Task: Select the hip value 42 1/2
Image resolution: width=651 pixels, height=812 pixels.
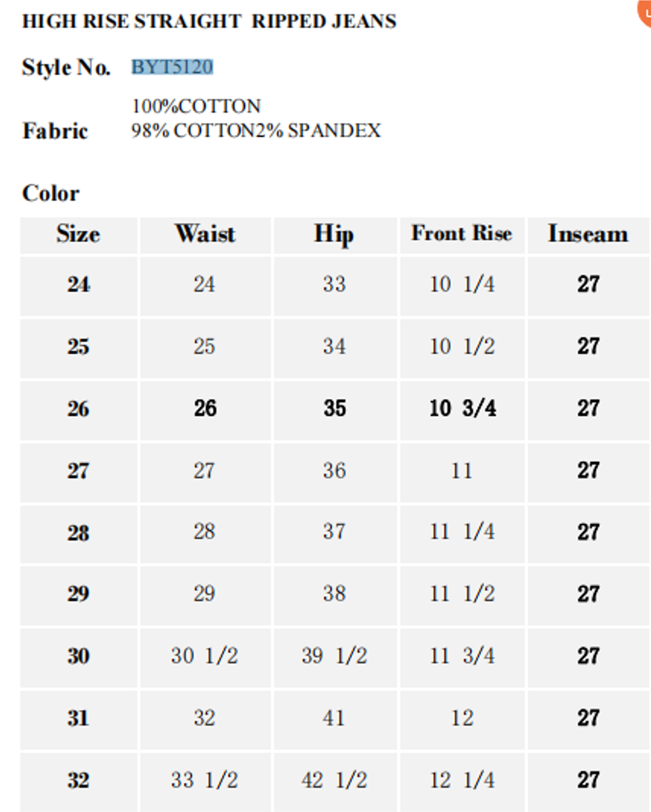Action: click(x=334, y=780)
